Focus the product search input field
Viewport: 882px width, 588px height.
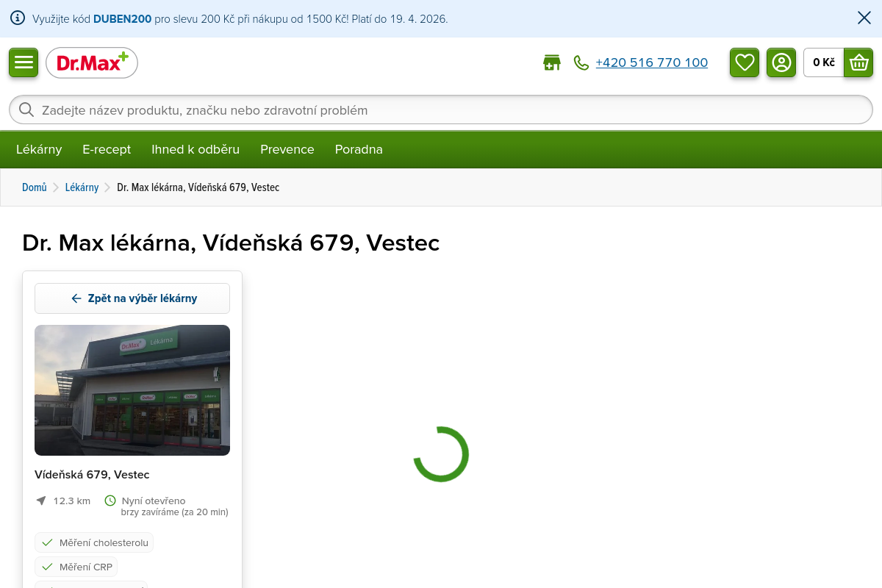tap(441, 110)
